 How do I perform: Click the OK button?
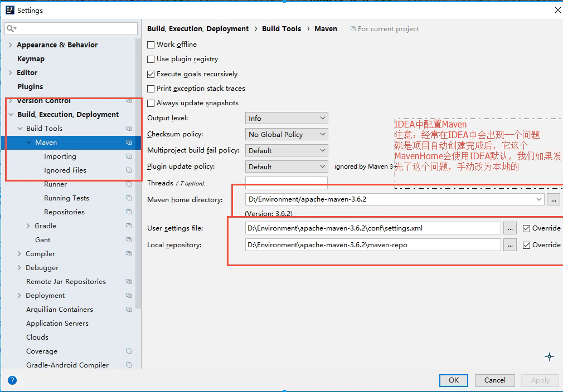pos(454,380)
